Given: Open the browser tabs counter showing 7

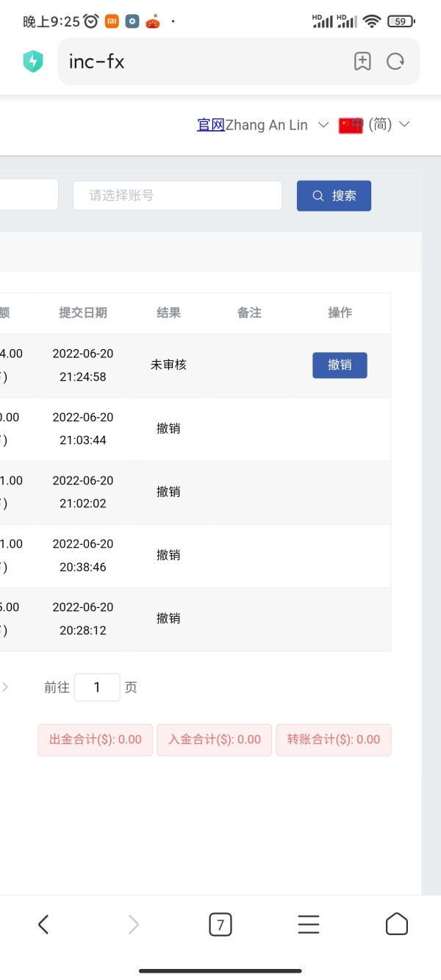Looking at the screenshot, I should tap(220, 924).
